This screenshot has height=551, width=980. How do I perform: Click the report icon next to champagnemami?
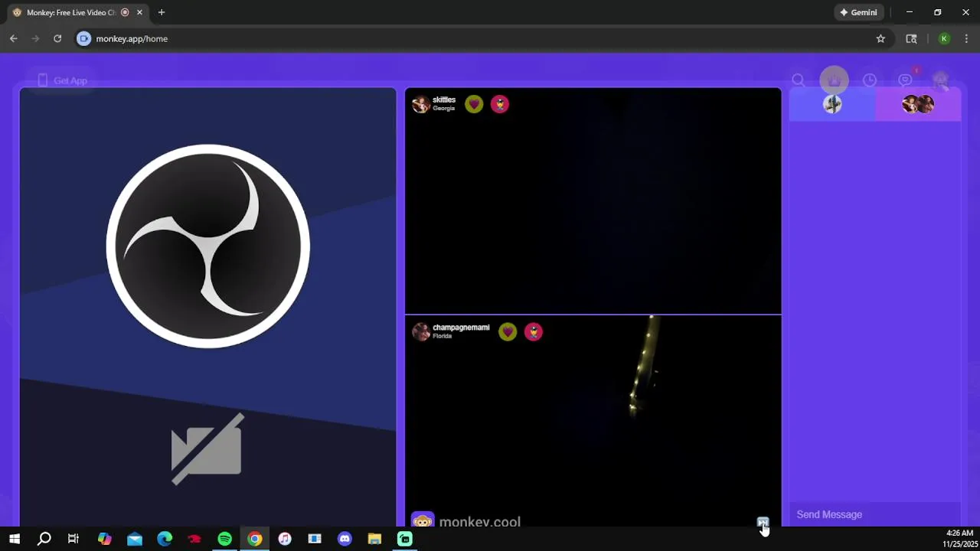[534, 331]
